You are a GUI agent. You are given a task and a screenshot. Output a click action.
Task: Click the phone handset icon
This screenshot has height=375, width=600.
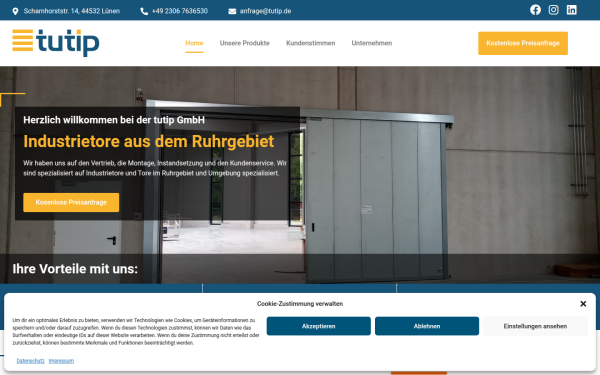(x=144, y=11)
